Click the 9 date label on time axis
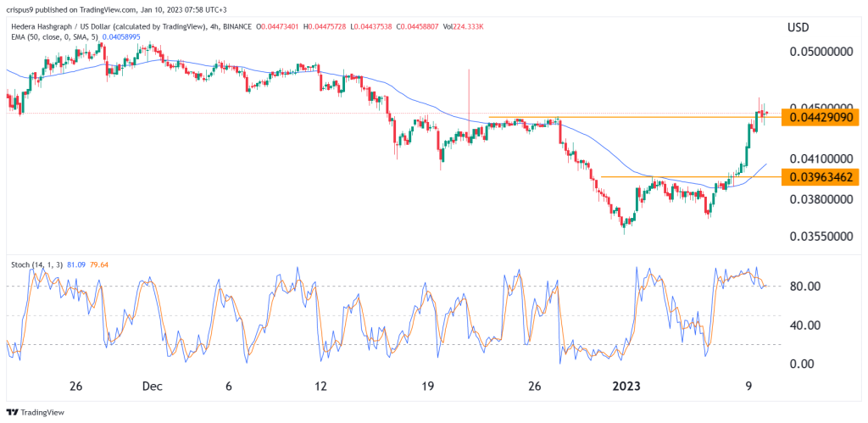Image resolution: width=868 pixels, height=423 pixels. (x=748, y=386)
